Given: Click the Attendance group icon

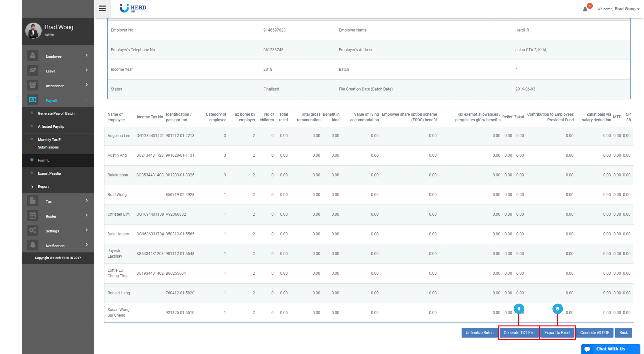Looking at the screenshot, I should click(33, 85).
